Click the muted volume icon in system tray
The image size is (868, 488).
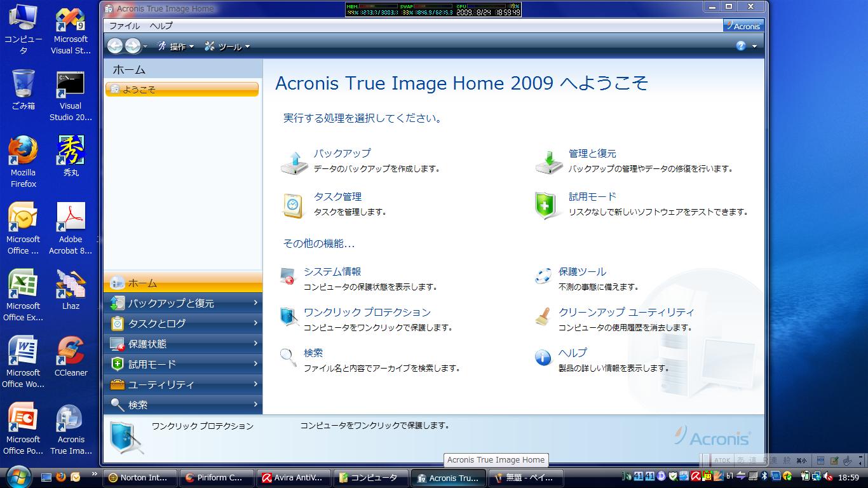click(x=828, y=477)
